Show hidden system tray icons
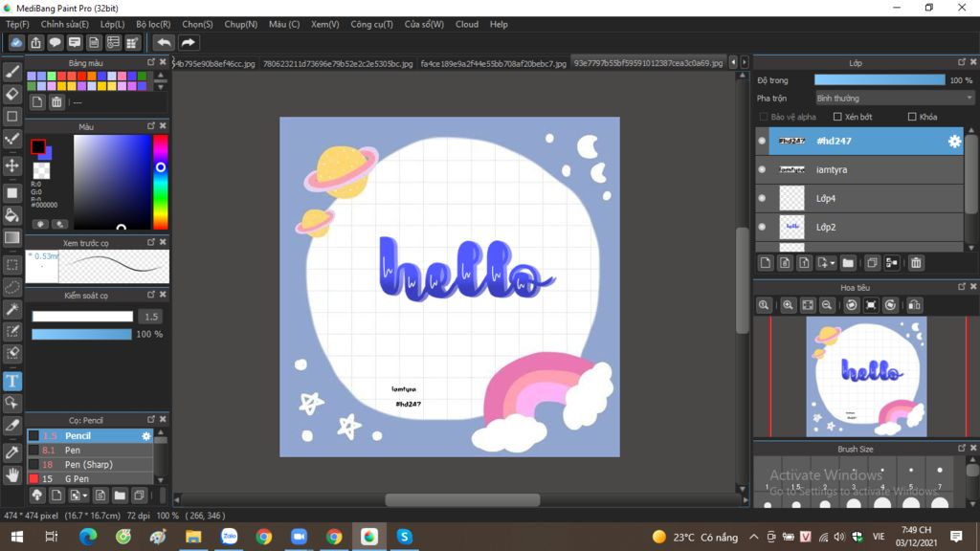This screenshot has width=980, height=551. click(x=754, y=537)
